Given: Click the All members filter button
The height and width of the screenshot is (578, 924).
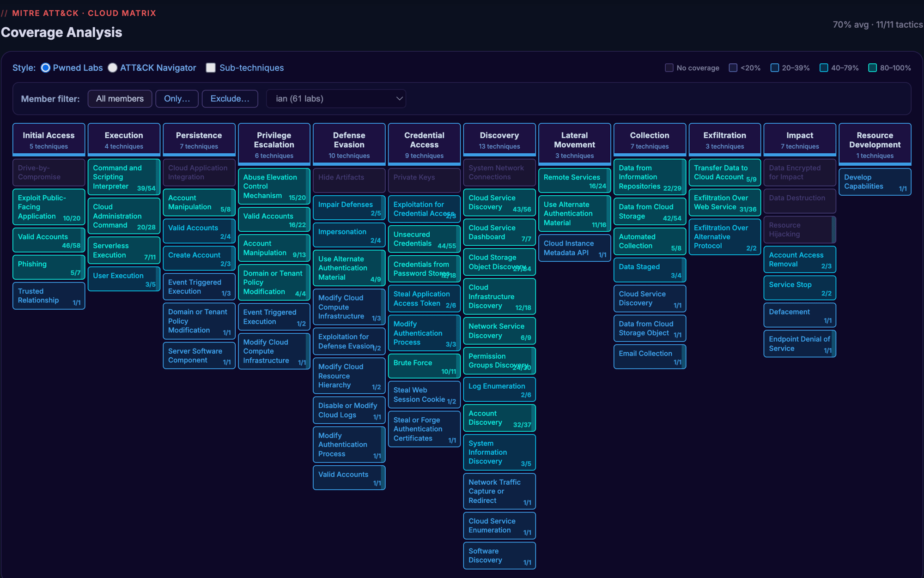Looking at the screenshot, I should click(120, 99).
